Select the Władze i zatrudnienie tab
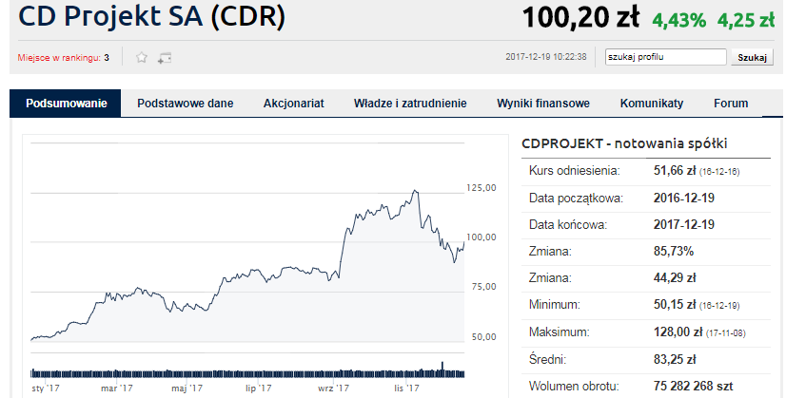This screenshot has width=786, height=398. click(410, 103)
